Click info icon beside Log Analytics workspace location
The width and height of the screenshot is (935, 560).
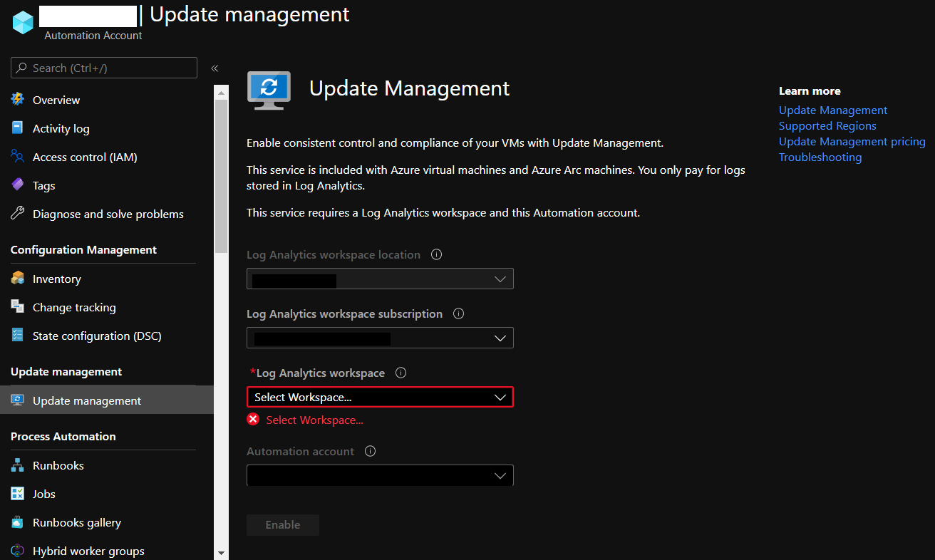click(x=437, y=254)
